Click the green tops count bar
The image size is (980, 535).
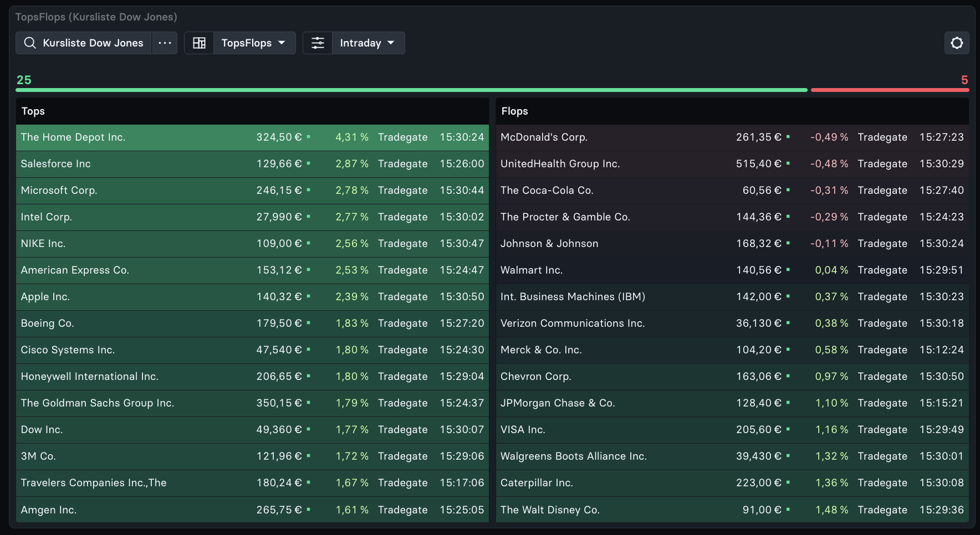[412, 90]
